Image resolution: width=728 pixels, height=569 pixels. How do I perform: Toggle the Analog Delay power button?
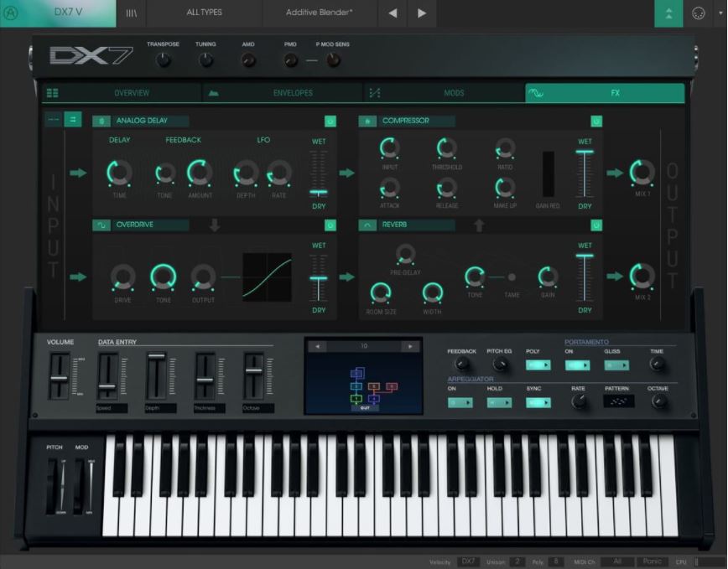coord(330,120)
